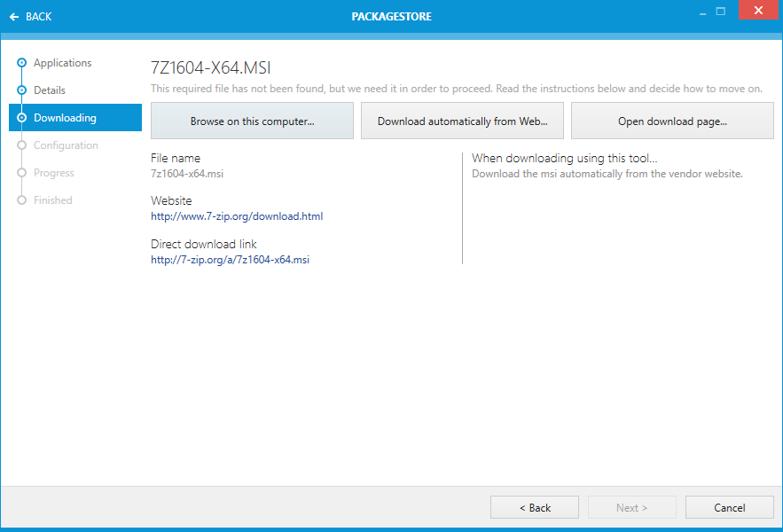The height and width of the screenshot is (532, 783).
Task: Select the Applications step label in sidebar
Action: tap(62, 63)
